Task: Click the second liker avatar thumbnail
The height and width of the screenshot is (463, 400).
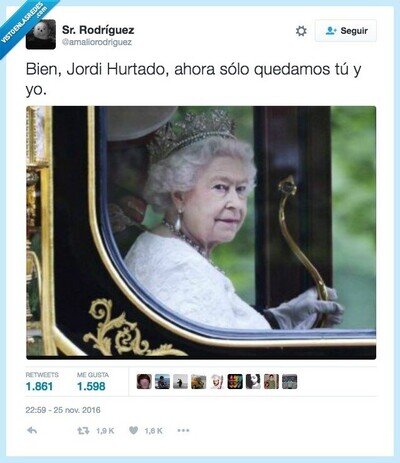Action: click(162, 381)
